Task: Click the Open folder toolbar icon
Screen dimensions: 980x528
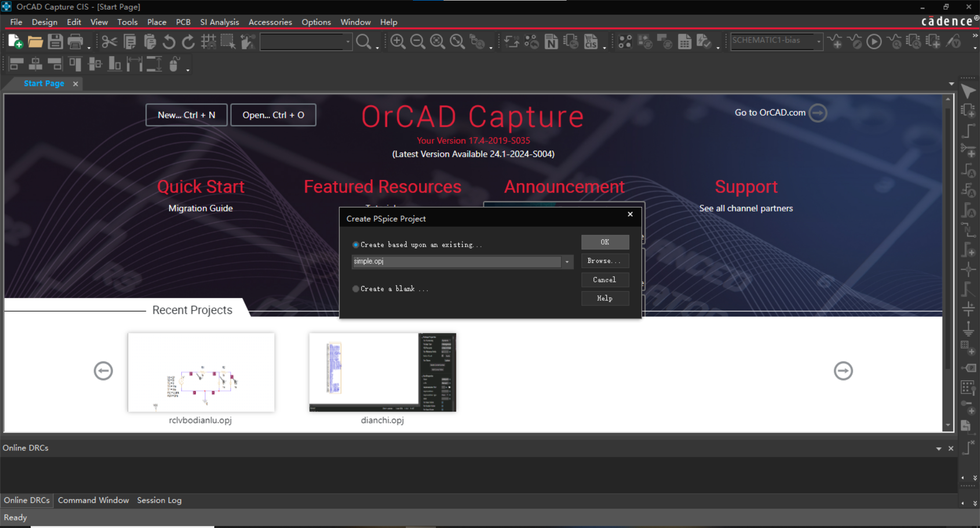Action: coord(35,41)
